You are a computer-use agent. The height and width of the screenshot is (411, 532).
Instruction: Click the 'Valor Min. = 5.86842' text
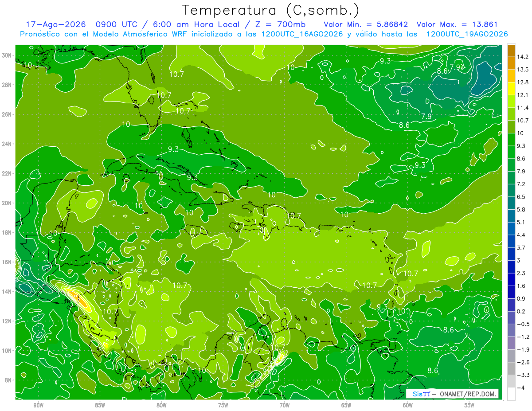(366, 24)
